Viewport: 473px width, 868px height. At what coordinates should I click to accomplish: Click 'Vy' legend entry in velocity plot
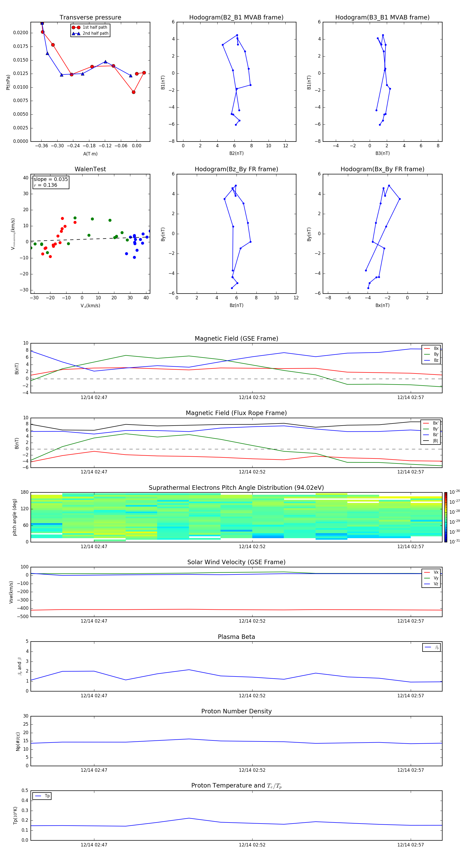pyautogui.click(x=431, y=578)
